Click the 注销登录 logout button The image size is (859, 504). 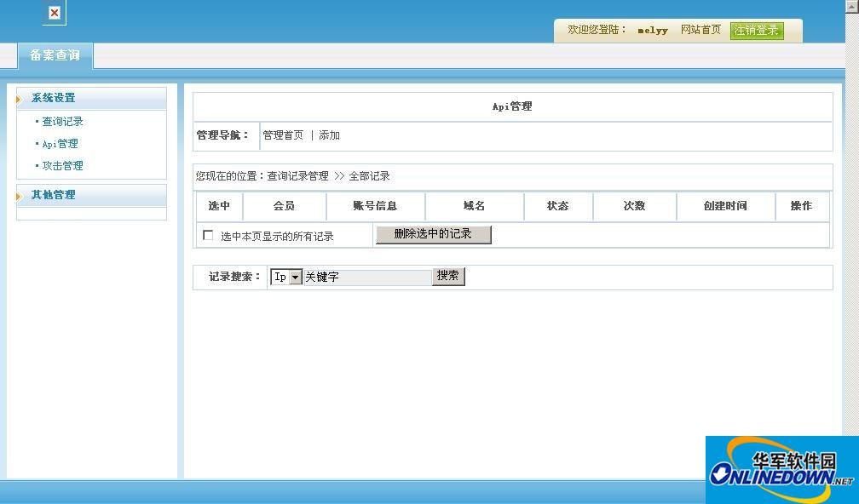(756, 31)
